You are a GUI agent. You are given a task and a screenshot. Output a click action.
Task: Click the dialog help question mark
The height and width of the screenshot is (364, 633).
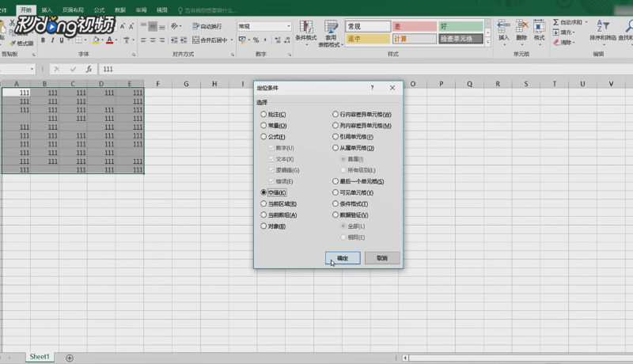coord(372,88)
